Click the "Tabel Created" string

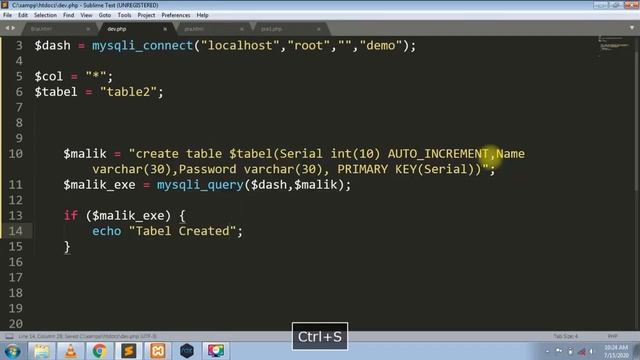182,231
